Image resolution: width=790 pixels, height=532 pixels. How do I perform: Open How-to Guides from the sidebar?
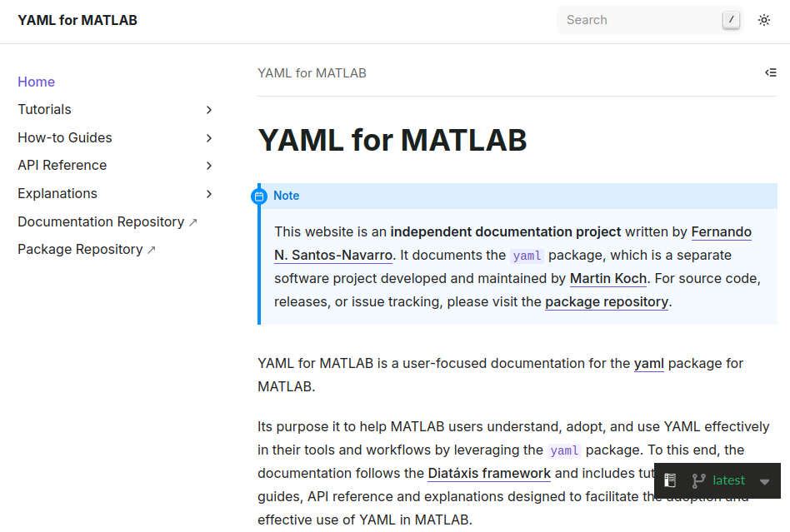click(x=64, y=137)
